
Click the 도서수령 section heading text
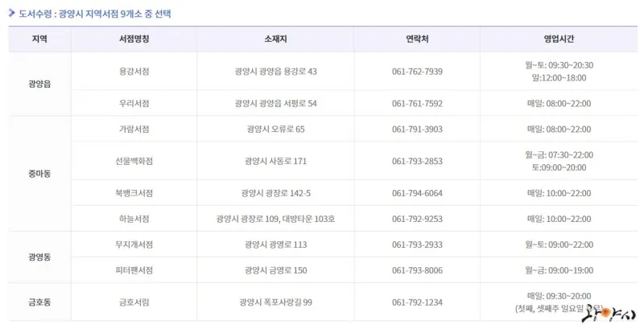[95, 14]
